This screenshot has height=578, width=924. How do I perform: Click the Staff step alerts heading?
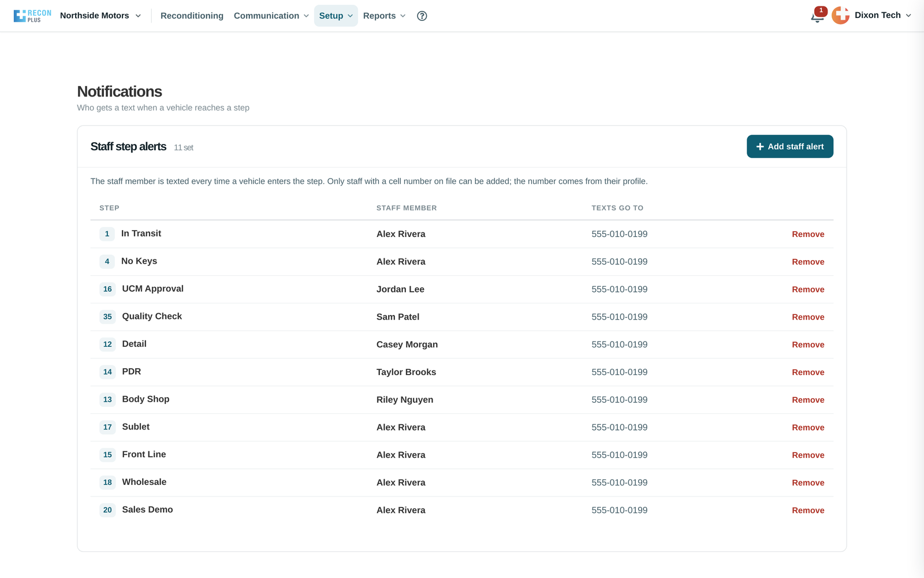point(128,146)
